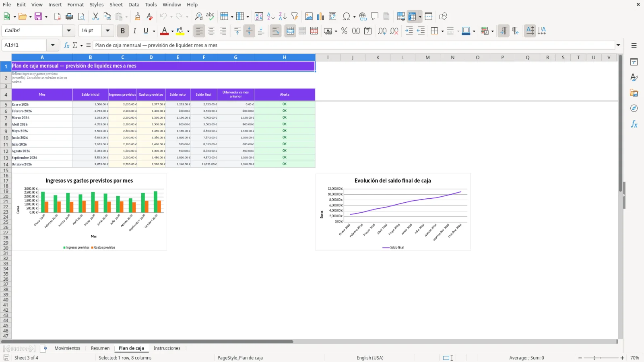Open sidebar settings hamburger button
The width and height of the screenshot is (644, 362).
tap(634, 45)
